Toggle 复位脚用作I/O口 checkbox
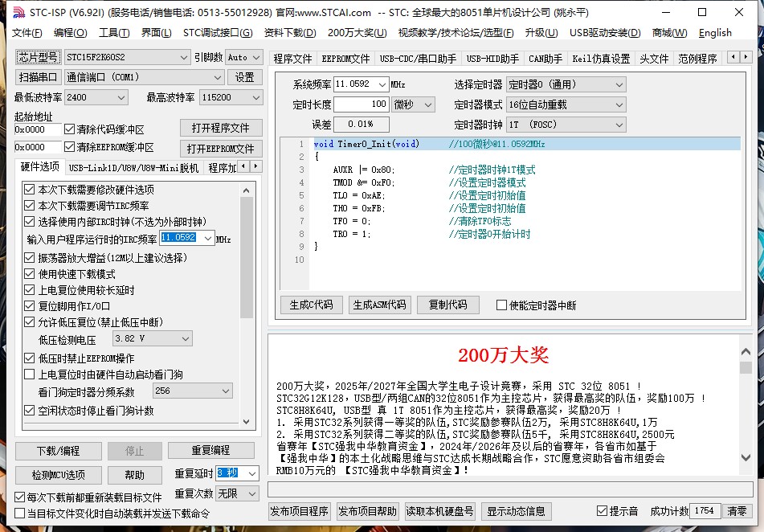This screenshot has height=532, width=764. tap(30, 305)
